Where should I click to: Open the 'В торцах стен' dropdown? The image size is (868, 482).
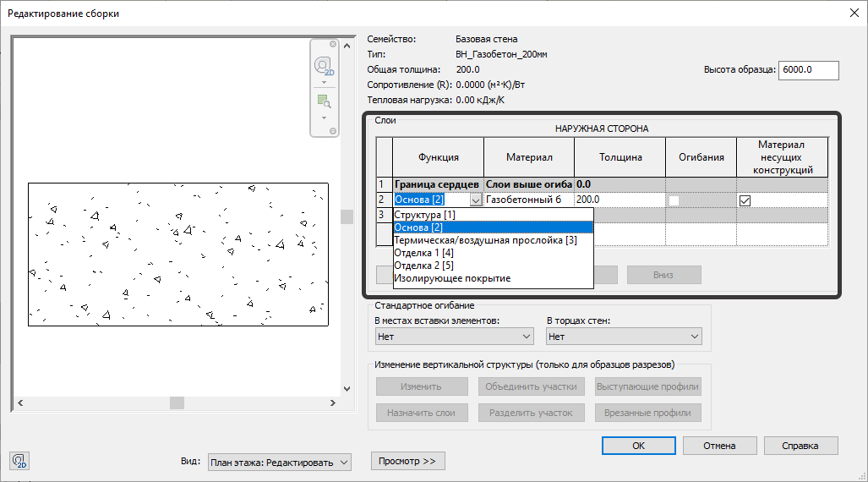(x=624, y=337)
